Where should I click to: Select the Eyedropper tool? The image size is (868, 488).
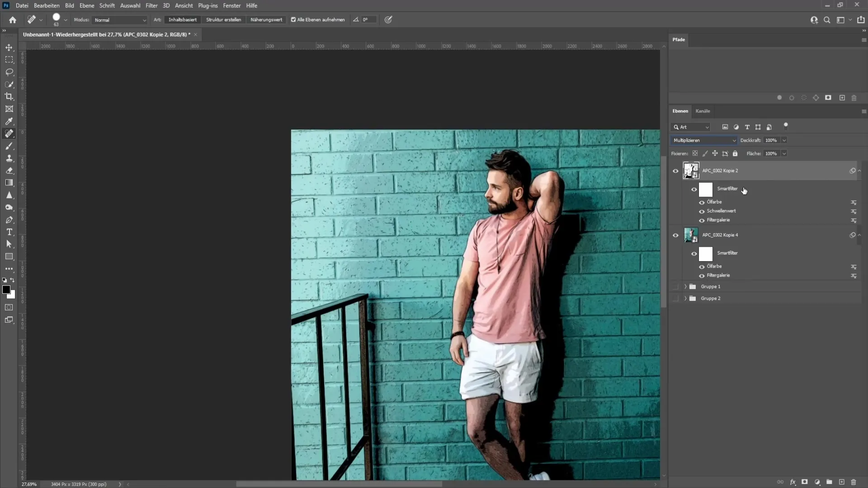[x=9, y=121]
